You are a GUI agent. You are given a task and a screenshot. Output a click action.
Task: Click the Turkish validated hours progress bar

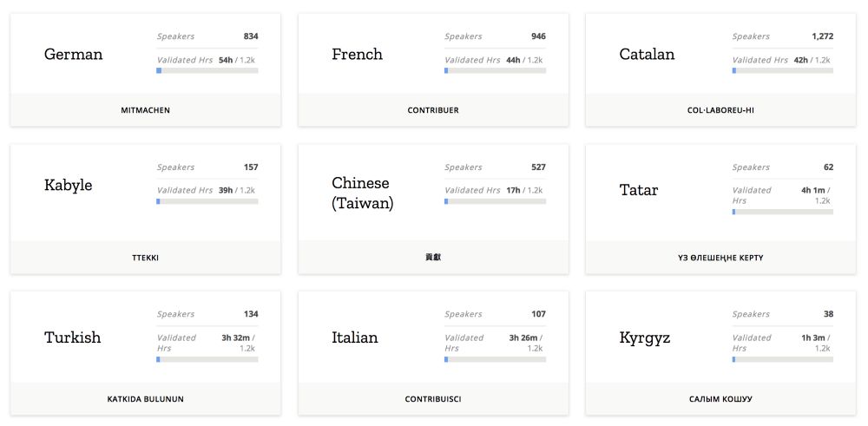coord(207,359)
